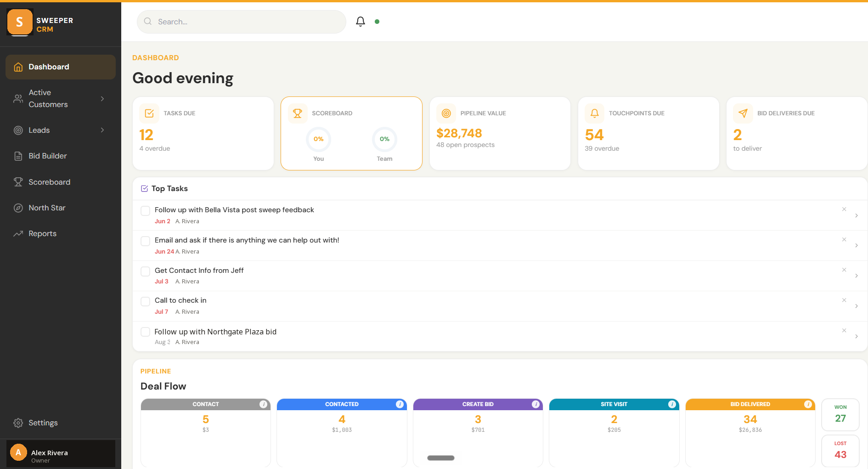Open Settings in the sidebar
Image resolution: width=868 pixels, height=469 pixels.
[x=61, y=423]
